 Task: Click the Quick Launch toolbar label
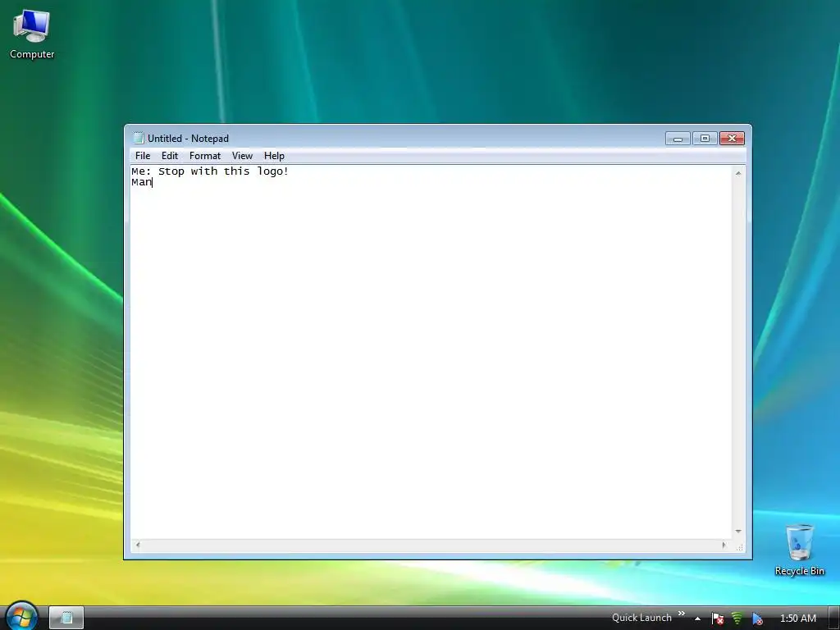(641, 618)
